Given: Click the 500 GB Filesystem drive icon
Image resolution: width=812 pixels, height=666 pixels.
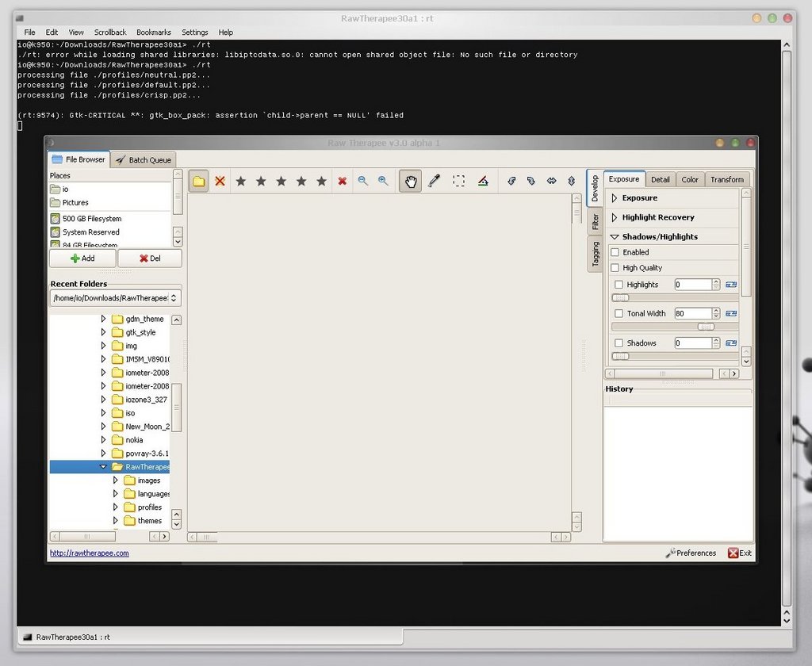Looking at the screenshot, I should (55, 219).
